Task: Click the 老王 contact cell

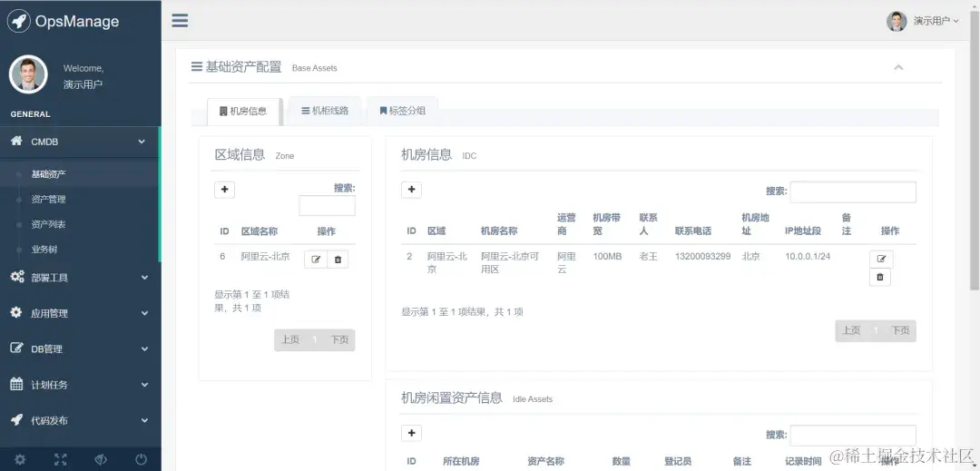Action: (x=648, y=256)
